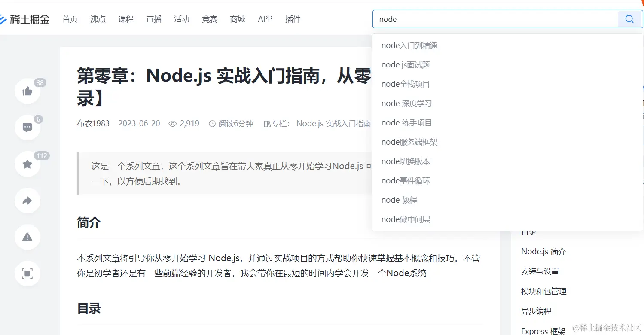Image resolution: width=644 pixels, height=335 pixels.
Task: Visit 商城 from navigation bar
Action: [x=238, y=19]
